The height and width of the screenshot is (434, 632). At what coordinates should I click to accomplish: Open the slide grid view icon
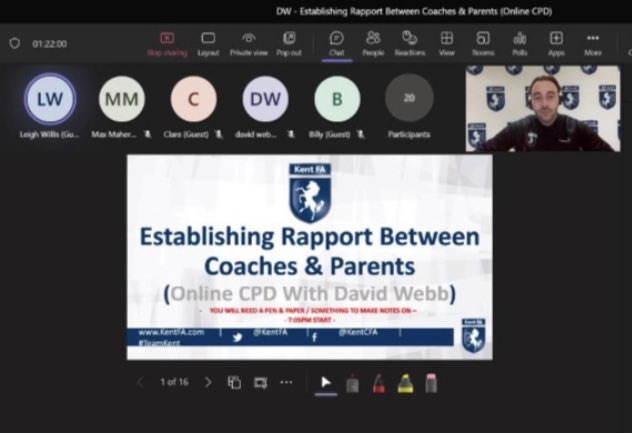pos(234,382)
